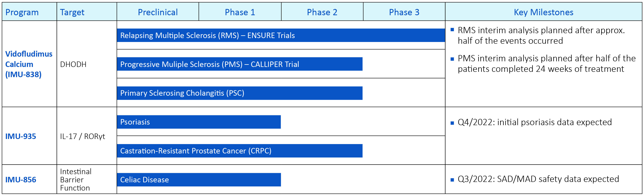Click the Q4/2022 psoriasis data milestone
This screenshot has height=196, width=644.
(x=535, y=122)
